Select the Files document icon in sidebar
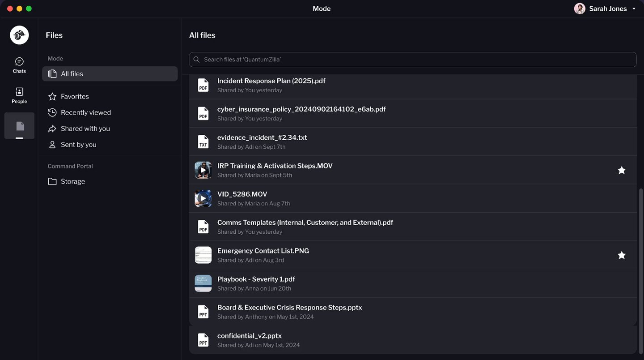This screenshot has width=644, height=360. click(20, 126)
